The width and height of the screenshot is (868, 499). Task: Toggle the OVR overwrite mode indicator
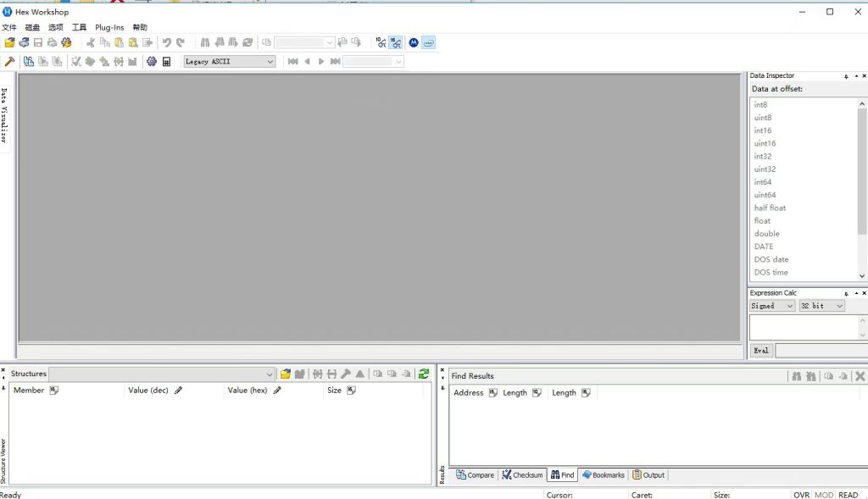(x=801, y=495)
